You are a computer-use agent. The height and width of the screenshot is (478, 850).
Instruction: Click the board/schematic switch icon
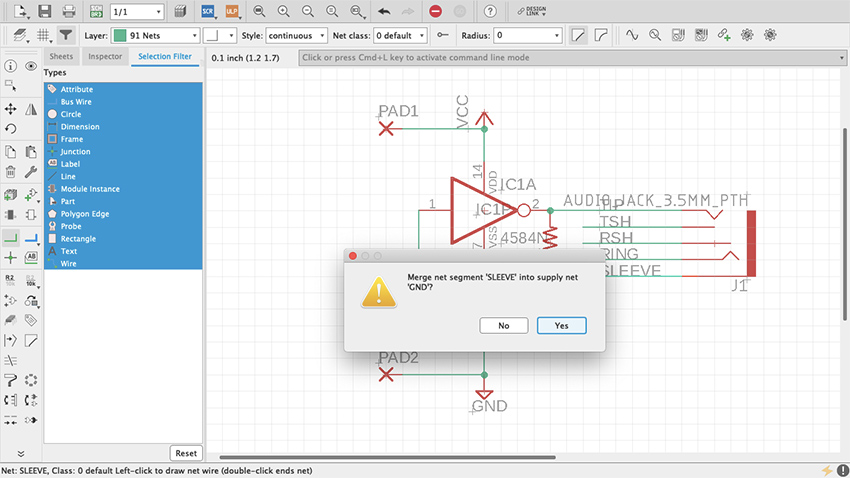[x=96, y=11]
